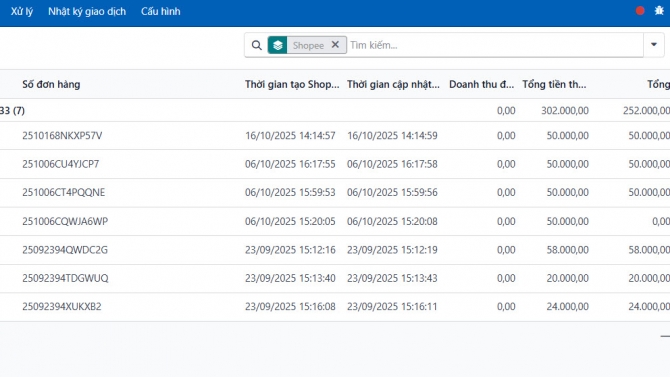
Task: Open the debug bug icon
Action: click(659, 11)
